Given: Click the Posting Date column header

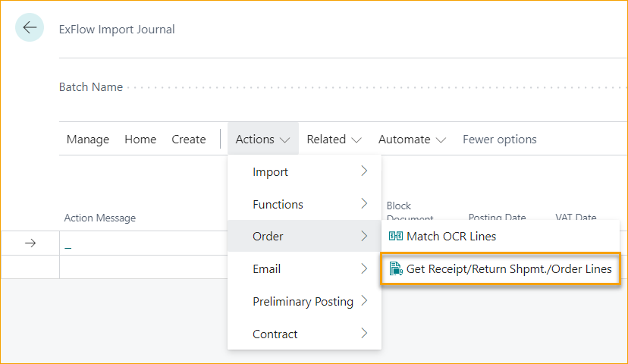Looking at the screenshot, I should [x=497, y=217].
